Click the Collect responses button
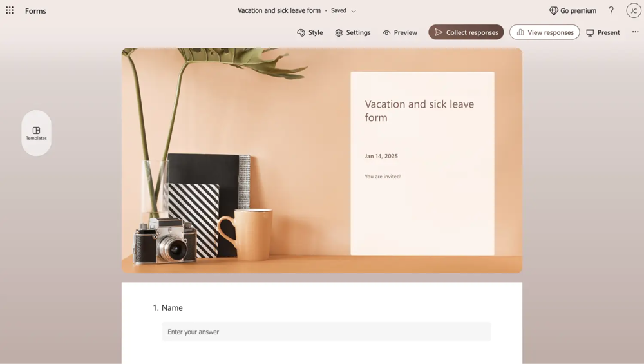This screenshot has height=364, width=644. tap(466, 32)
